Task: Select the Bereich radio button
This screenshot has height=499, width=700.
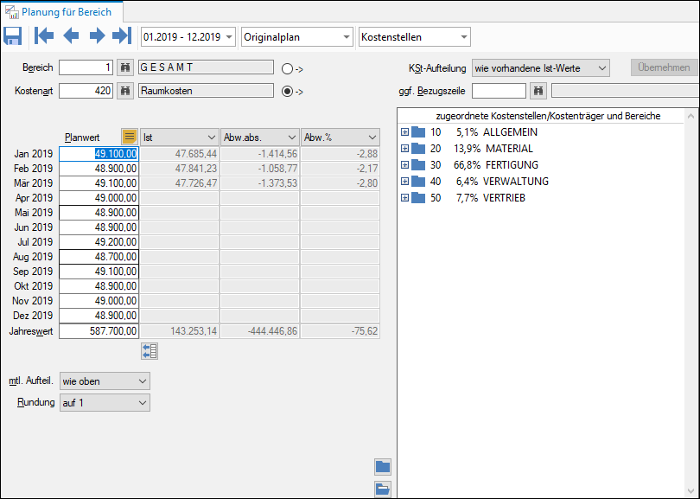Action: click(287, 69)
